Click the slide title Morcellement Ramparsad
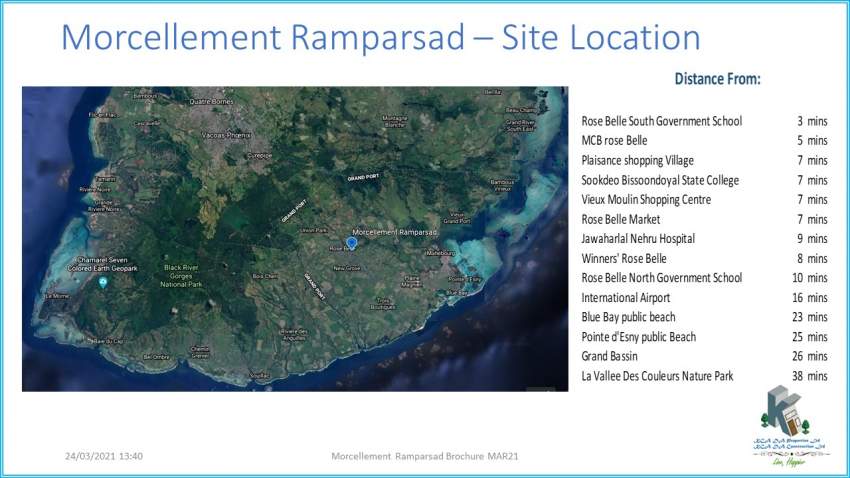 [380, 38]
